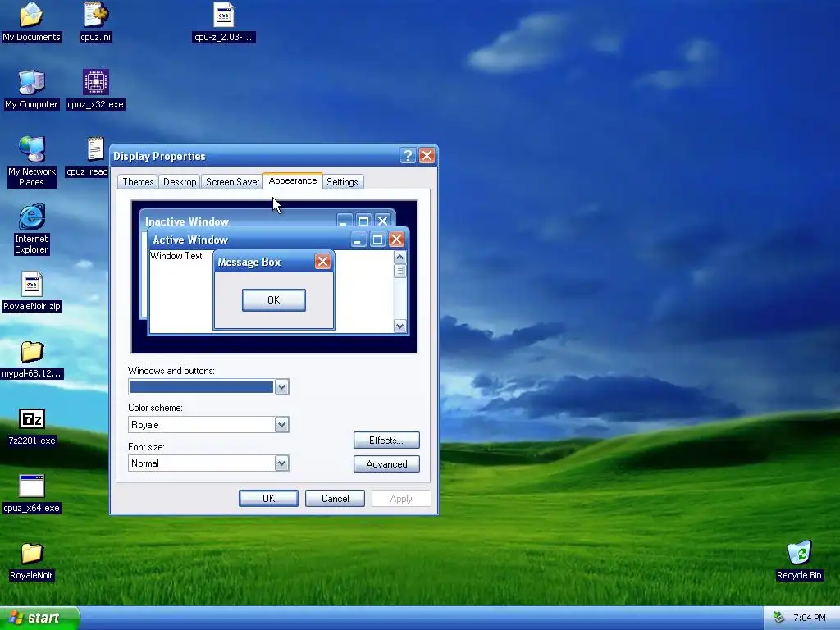Click the Active Window preview maximize button
This screenshot has width=840, height=630.
pyautogui.click(x=377, y=239)
